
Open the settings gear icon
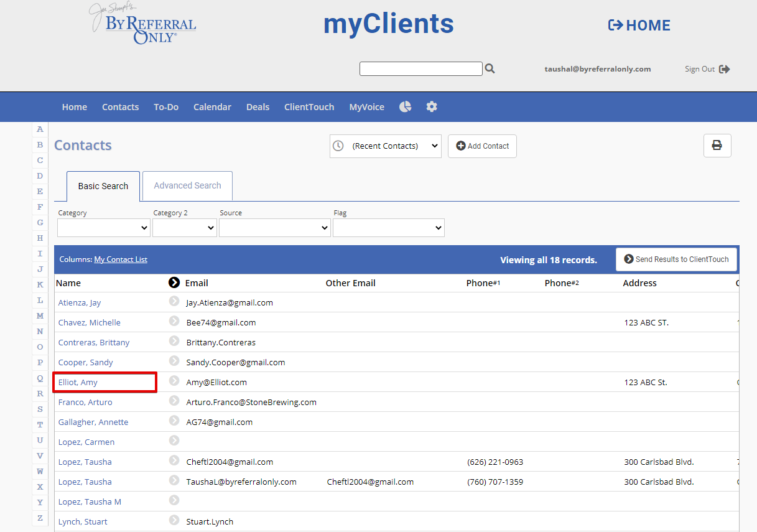tap(432, 106)
